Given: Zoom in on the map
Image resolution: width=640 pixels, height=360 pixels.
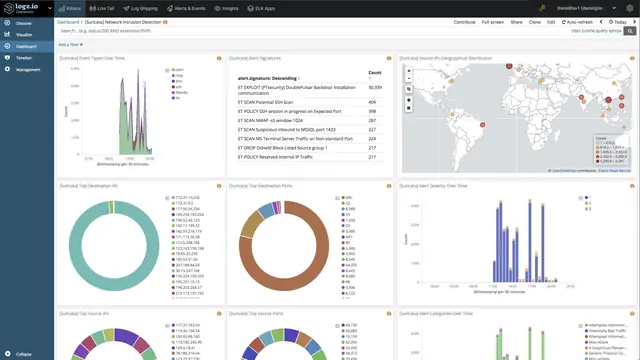Looking at the screenshot, I should tap(409, 71).
